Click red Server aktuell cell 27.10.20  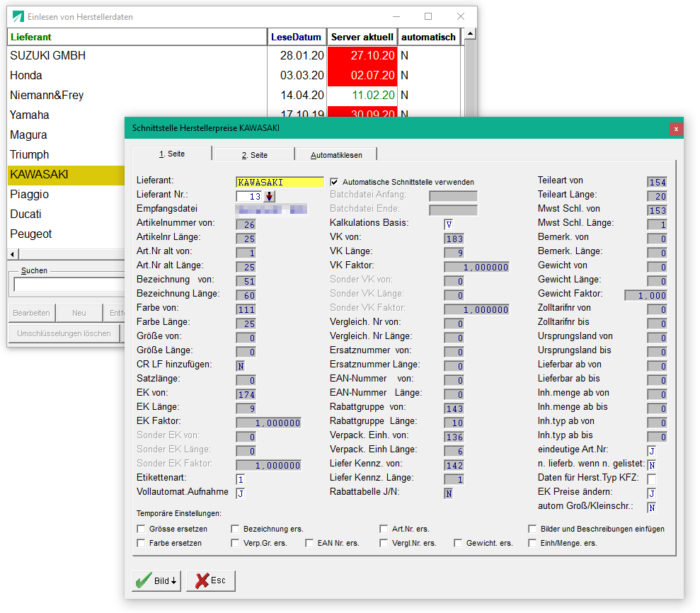[362, 55]
